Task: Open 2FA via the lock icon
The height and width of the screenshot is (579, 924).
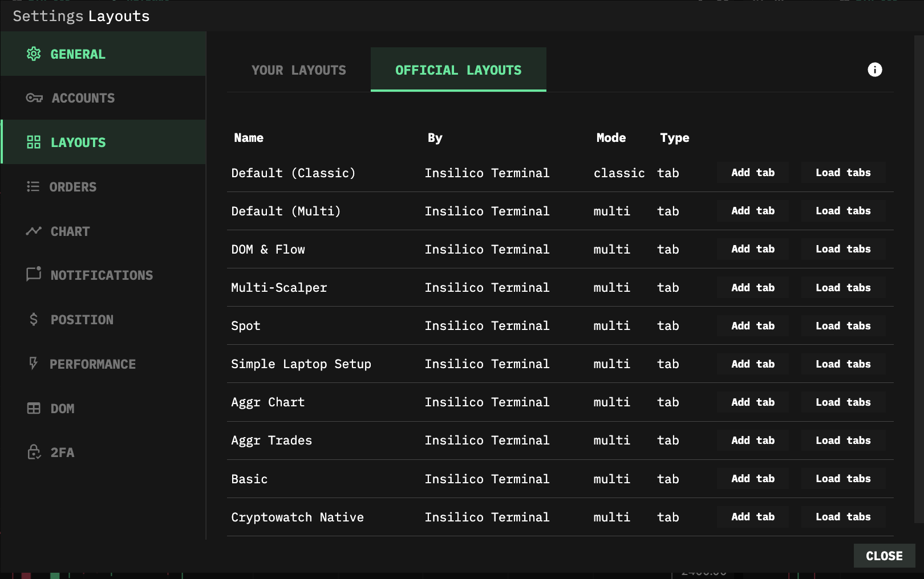Action: point(34,452)
